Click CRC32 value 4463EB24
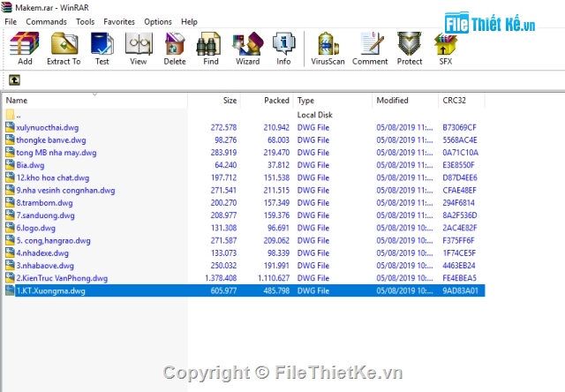The width and height of the screenshot is (565, 392). (459, 266)
